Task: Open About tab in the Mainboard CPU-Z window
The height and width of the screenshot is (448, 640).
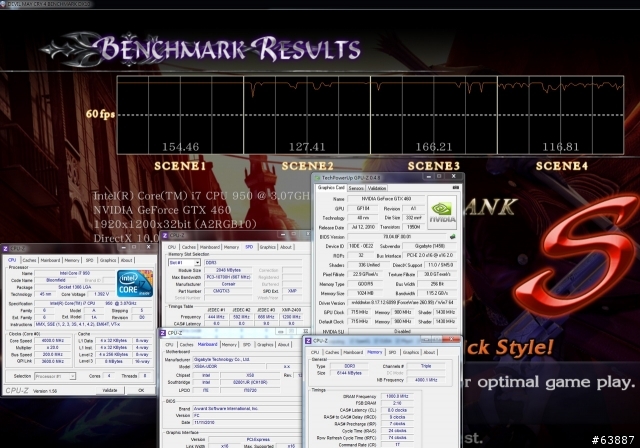Action: point(283,344)
